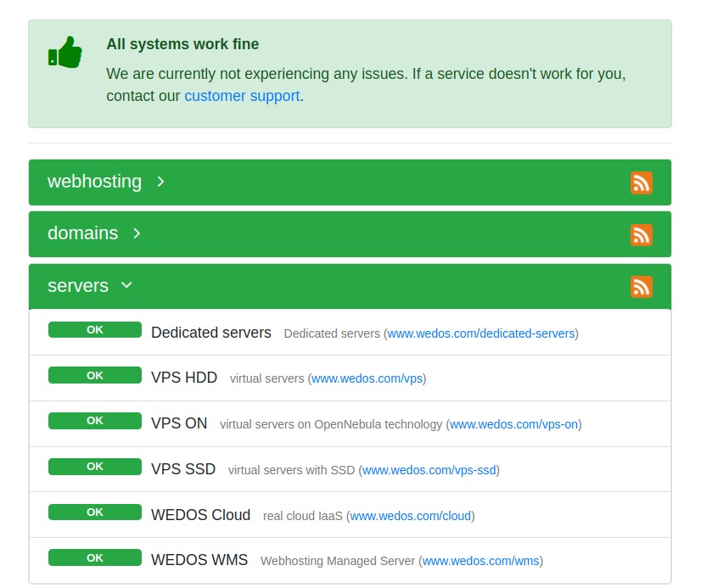
Task: Open the www.wedos.com/vps-ssd link
Action: pos(429,470)
